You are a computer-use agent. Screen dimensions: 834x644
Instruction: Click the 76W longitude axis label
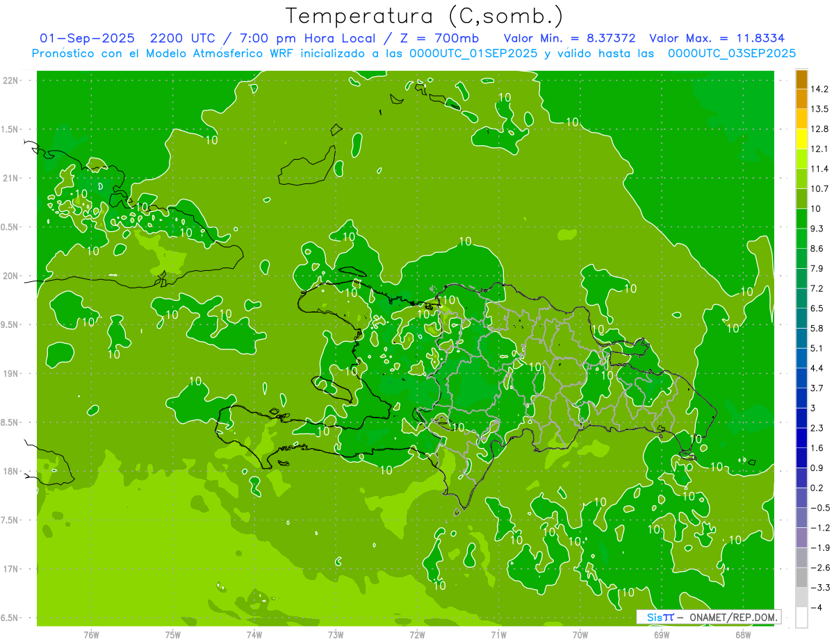(x=91, y=634)
